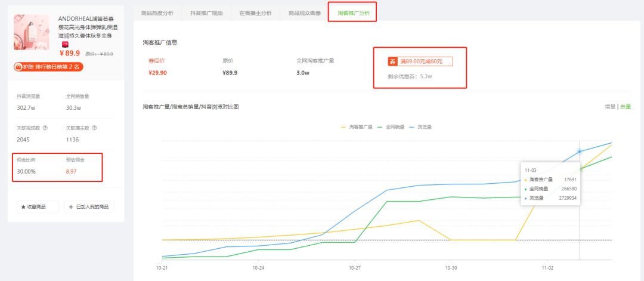This screenshot has height=281, width=644.
Task: Click the 收藏商品 button
Action: (38, 206)
